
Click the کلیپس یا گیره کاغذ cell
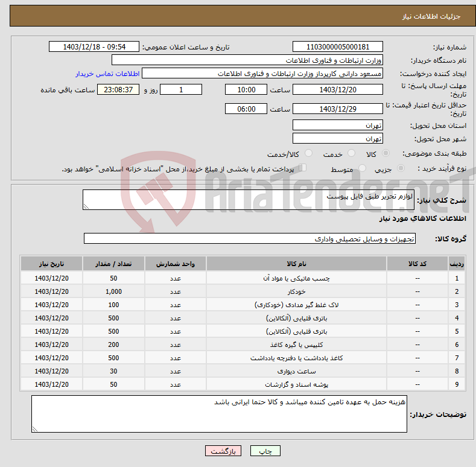(296, 345)
